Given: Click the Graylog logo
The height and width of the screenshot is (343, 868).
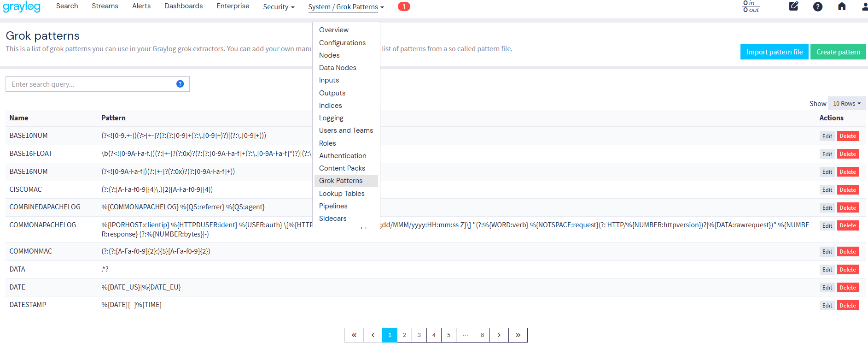Looking at the screenshot, I should click(x=22, y=7).
